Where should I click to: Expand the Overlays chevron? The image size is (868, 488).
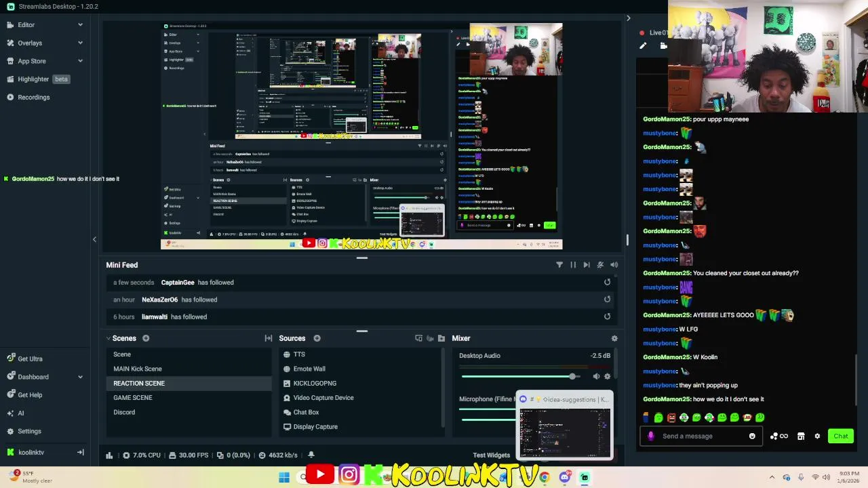(x=80, y=43)
